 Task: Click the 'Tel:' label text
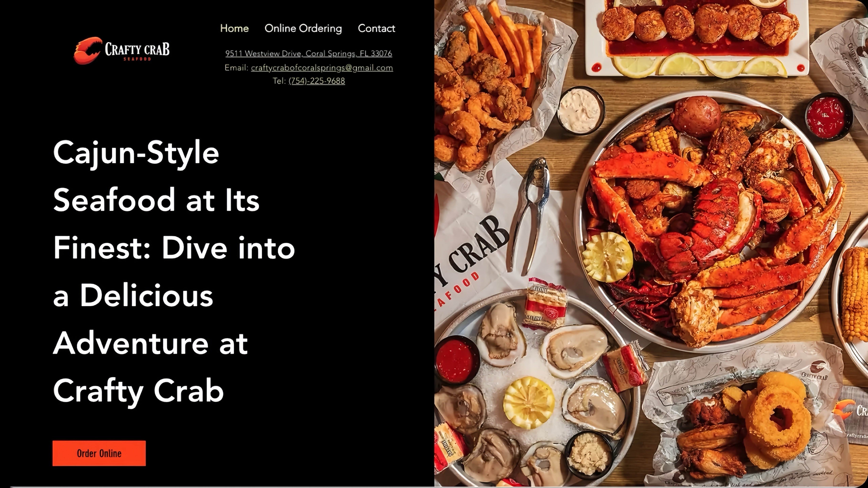click(279, 81)
